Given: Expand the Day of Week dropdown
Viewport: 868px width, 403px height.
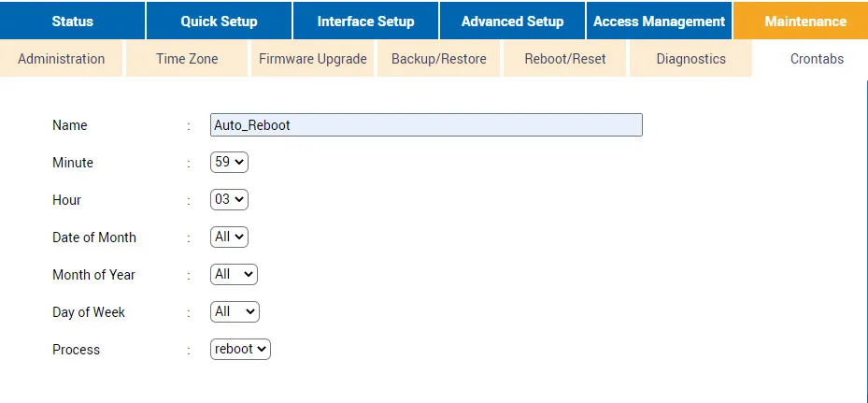Looking at the screenshot, I should click(x=235, y=312).
